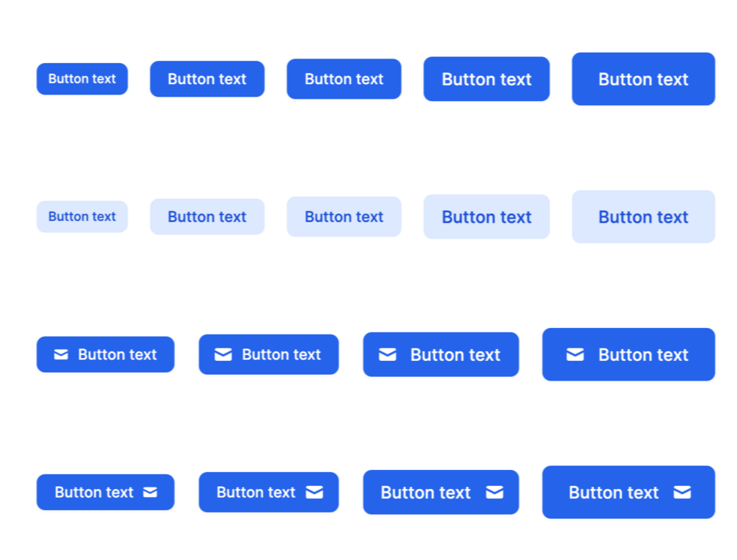This screenshot has width=737, height=560.
Task: Click the trailing envelope icon on the smallest bottom-row button
Action: point(149,492)
